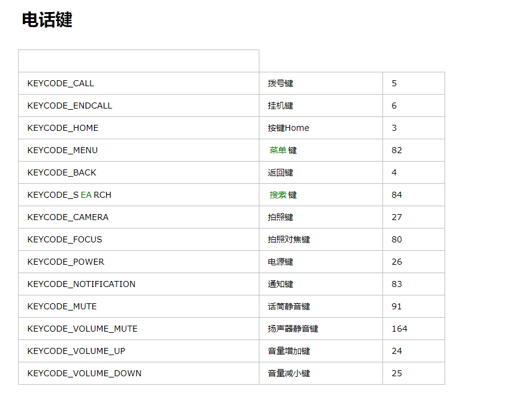The height and width of the screenshot is (407, 532).
Task: Click the empty header cell of the table
Action: pos(139,61)
